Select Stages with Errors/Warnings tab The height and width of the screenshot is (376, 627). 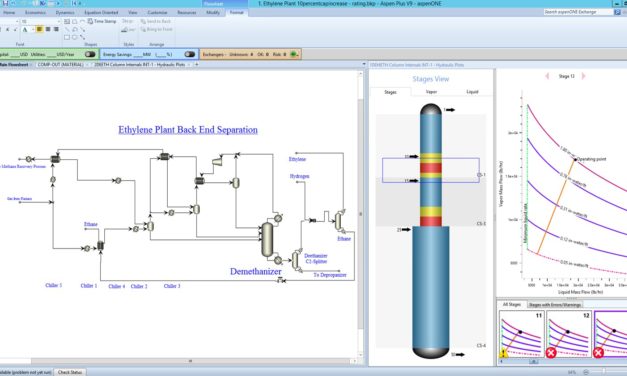555,305
